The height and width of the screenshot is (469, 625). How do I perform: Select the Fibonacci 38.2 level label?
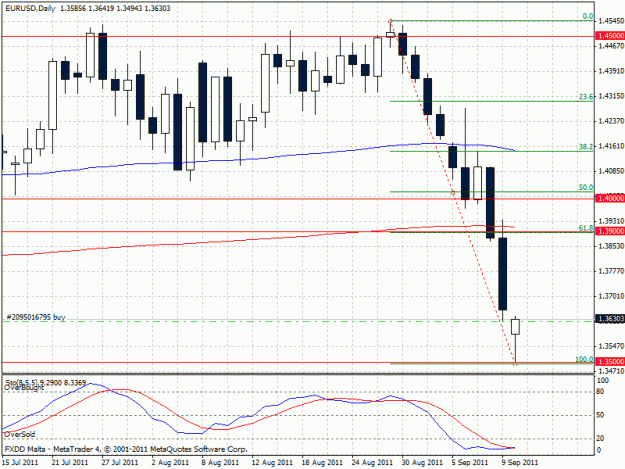point(586,147)
